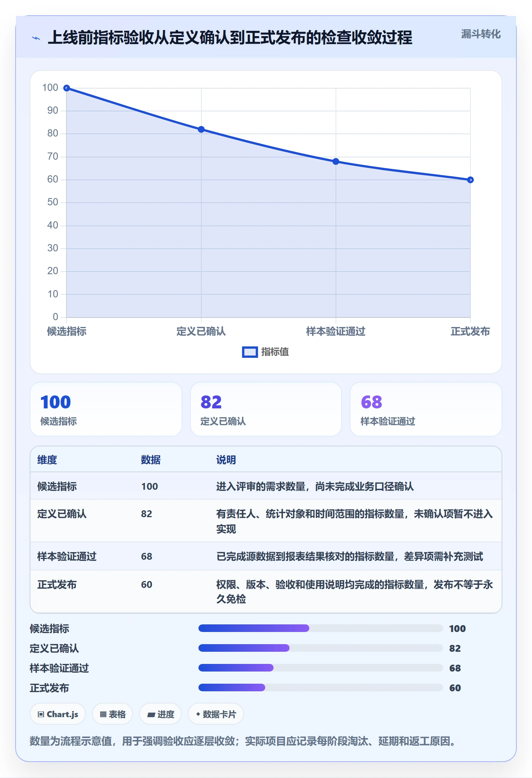532x778 pixels.
Task: Select the 候选指标 table row name
Action: pyautogui.click(x=57, y=486)
